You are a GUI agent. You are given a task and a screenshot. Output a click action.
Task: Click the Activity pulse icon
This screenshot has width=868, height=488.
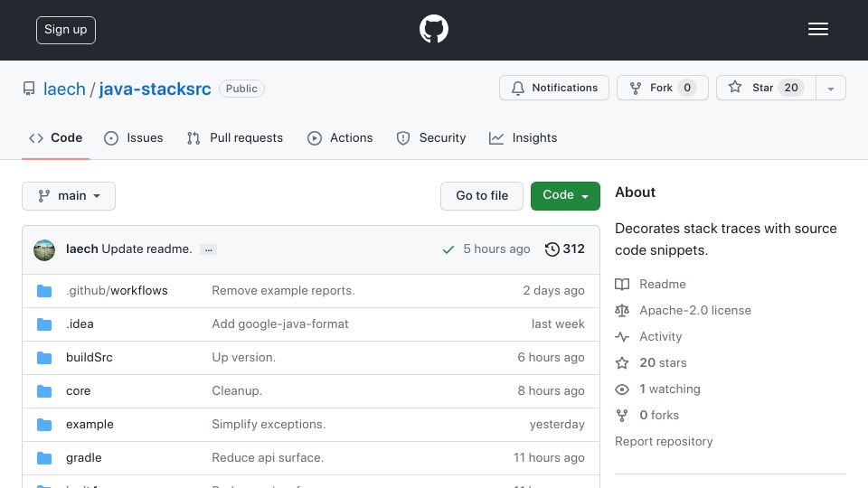(622, 336)
